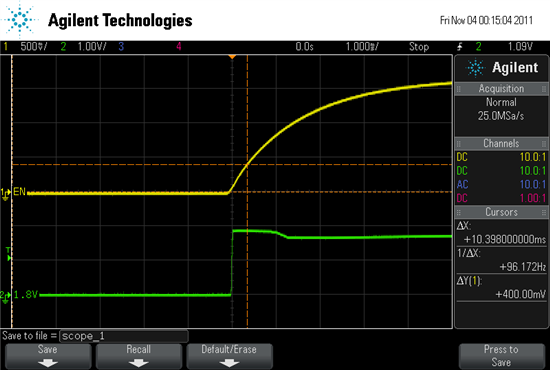Click the channel 2 ground marker
This screenshot has height=370, width=550.
pyautogui.click(x=5, y=297)
